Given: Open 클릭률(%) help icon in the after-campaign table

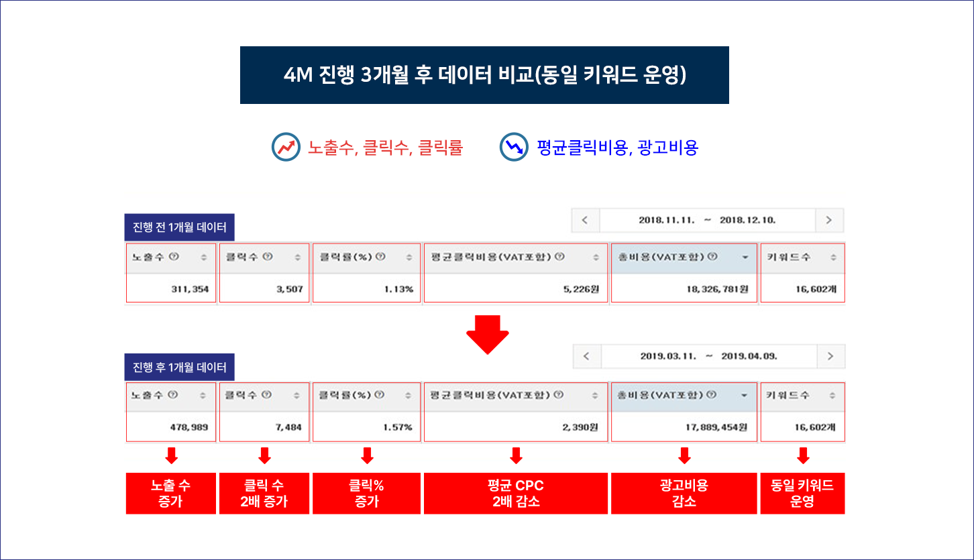Looking at the screenshot, I should click(x=380, y=396).
